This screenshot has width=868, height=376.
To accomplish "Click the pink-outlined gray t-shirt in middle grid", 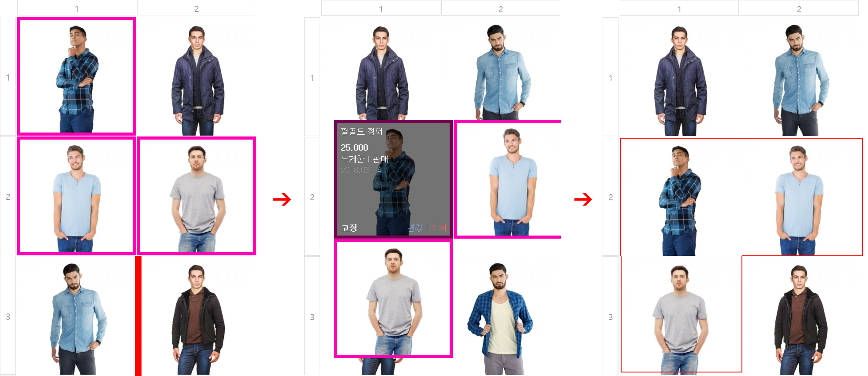I will coord(393,298).
